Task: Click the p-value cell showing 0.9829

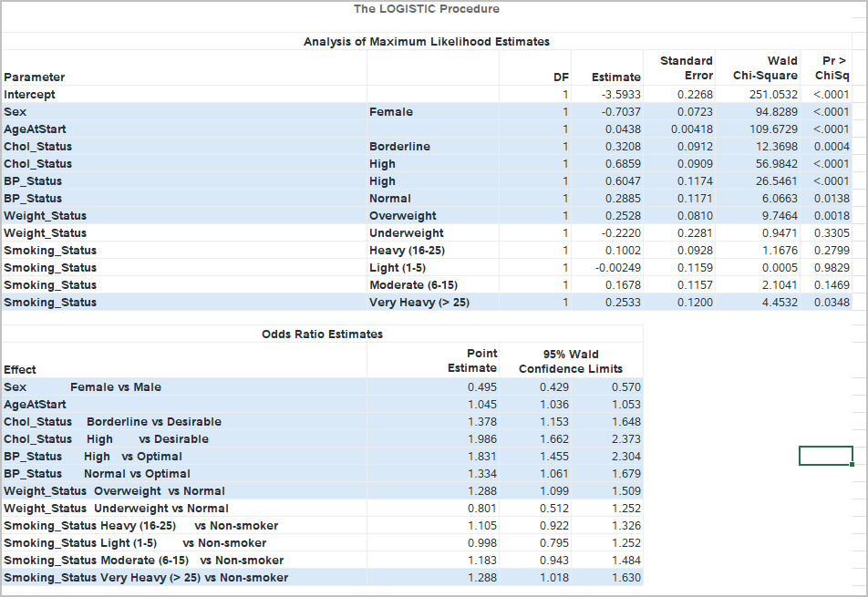Action: [831, 268]
